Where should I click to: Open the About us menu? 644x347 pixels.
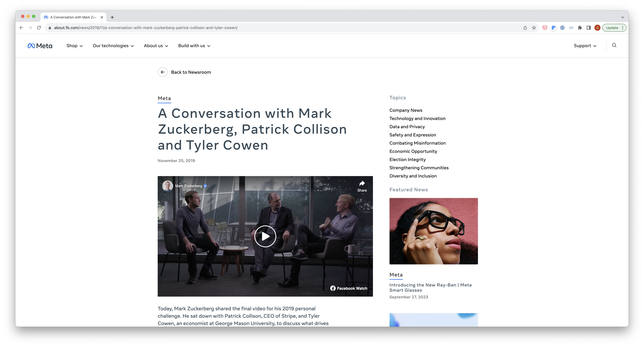pyautogui.click(x=156, y=46)
